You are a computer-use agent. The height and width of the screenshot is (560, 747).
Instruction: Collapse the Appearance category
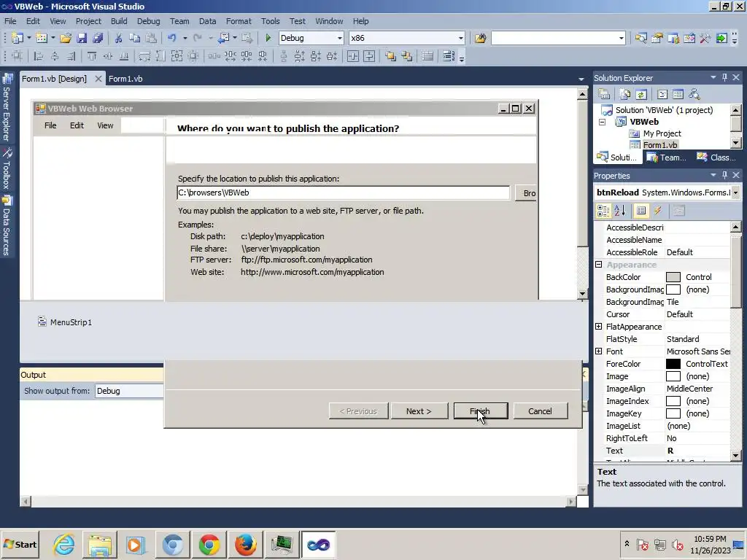pyautogui.click(x=599, y=264)
